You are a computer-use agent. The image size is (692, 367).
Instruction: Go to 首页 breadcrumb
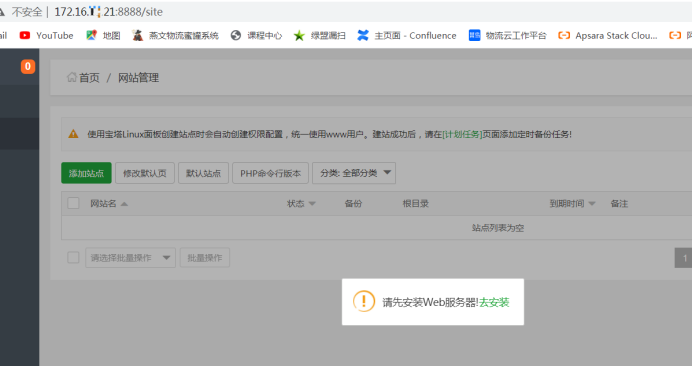89,78
